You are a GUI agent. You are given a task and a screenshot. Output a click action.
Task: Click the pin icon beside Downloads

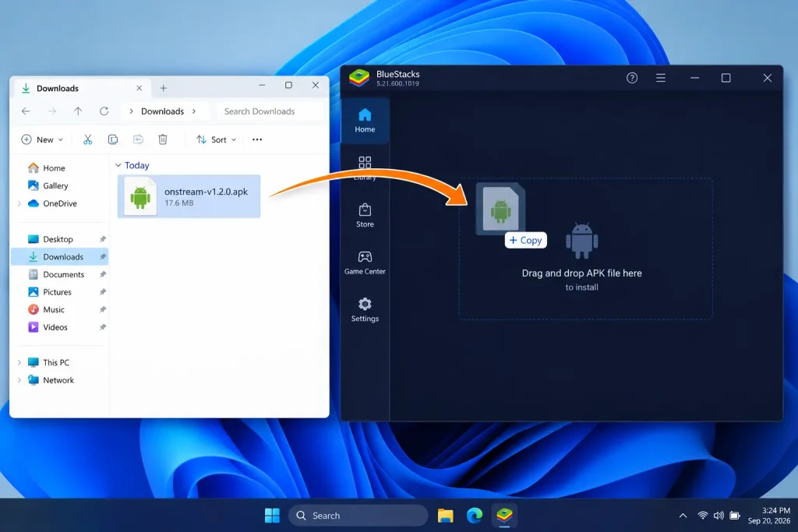point(103,257)
